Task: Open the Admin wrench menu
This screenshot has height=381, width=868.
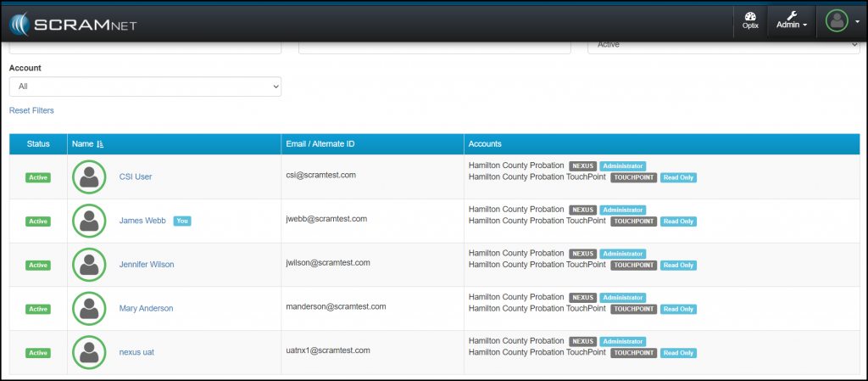Action: [792, 21]
